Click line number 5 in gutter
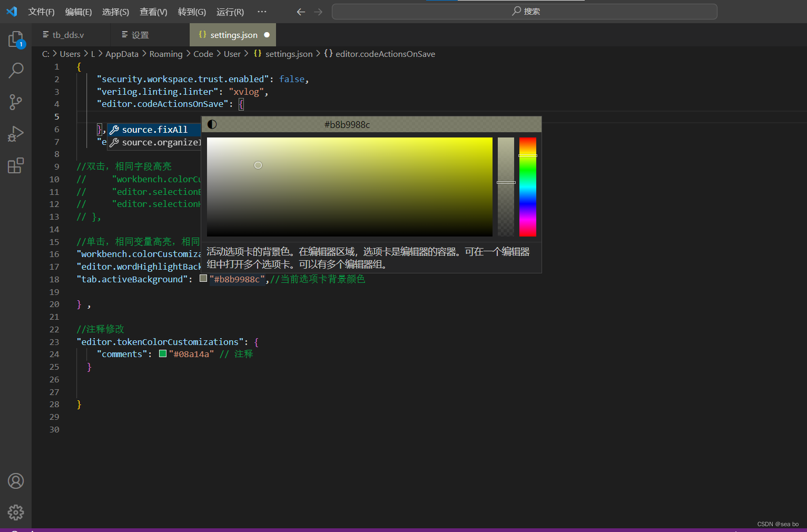The height and width of the screenshot is (532, 807). coord(57,117)
